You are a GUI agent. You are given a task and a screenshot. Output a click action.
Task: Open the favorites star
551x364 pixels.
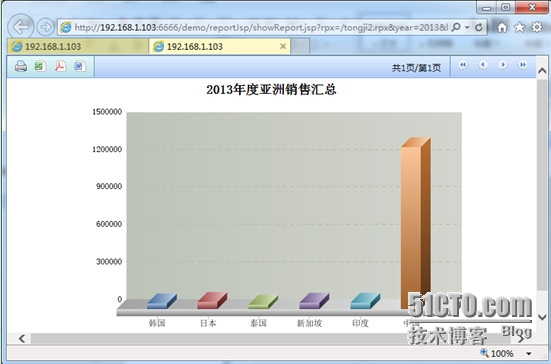click(x=519, y=27)
